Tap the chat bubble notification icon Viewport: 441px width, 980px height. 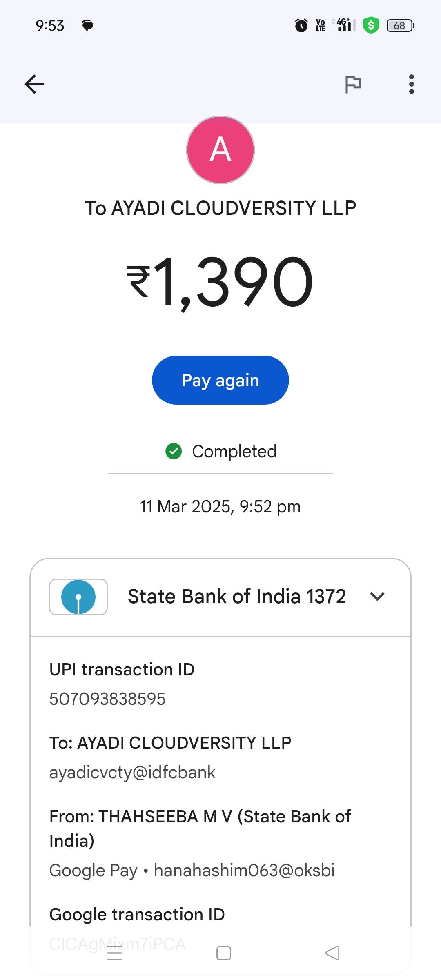click(x=87, y=26)
